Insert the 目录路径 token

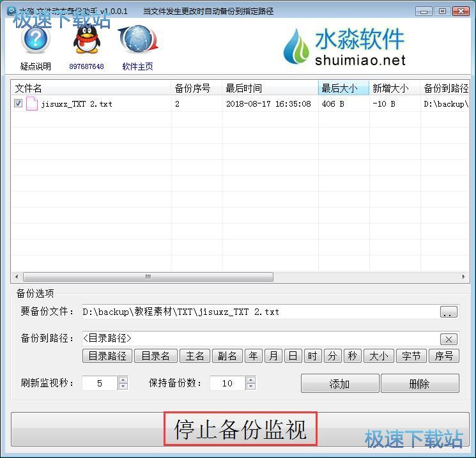107,356
